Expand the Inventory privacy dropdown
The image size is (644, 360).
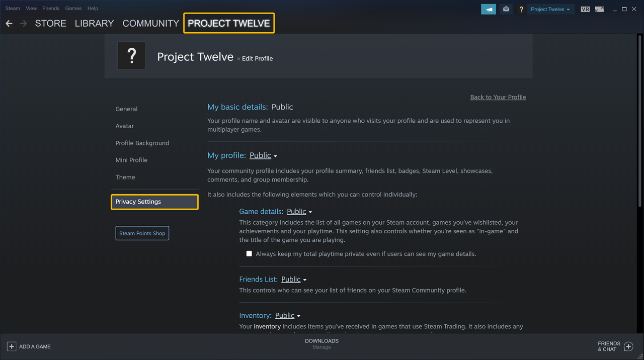[288, 316]
